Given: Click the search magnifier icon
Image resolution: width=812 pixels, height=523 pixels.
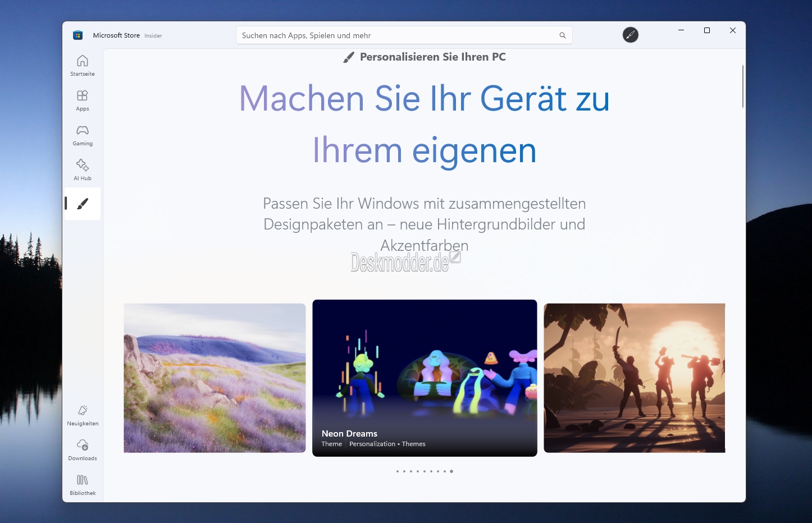Looking at the screenshot, I should [x=562, y=35].
